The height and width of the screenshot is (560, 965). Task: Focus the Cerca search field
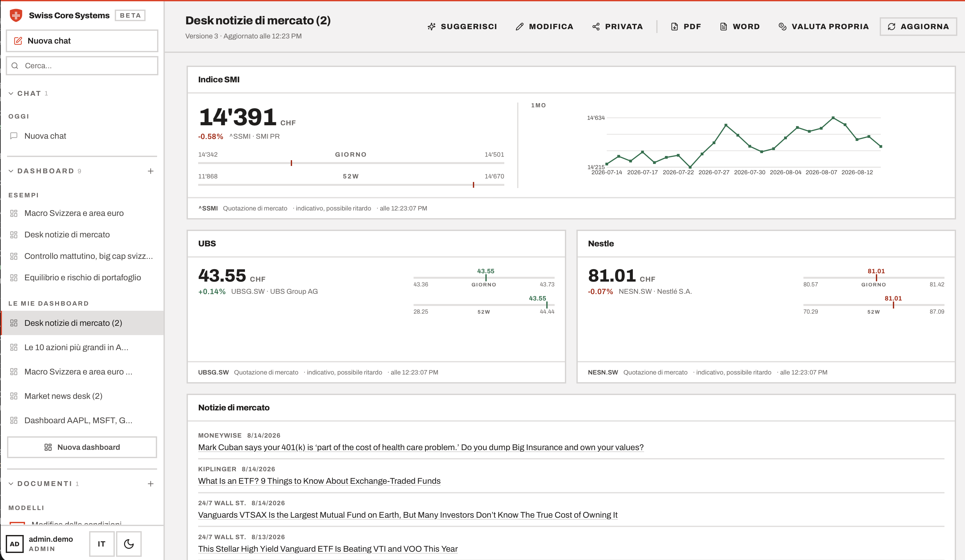click(x=82, y=65)
